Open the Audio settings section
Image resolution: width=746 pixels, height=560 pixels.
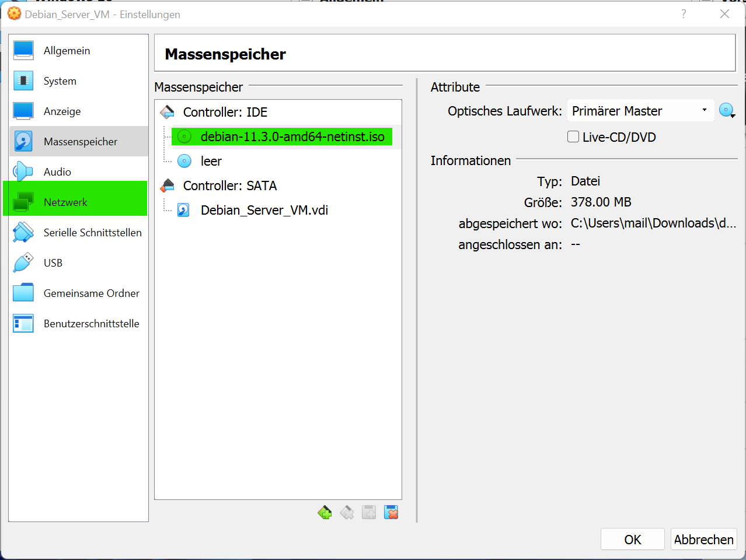click(78, 172)
